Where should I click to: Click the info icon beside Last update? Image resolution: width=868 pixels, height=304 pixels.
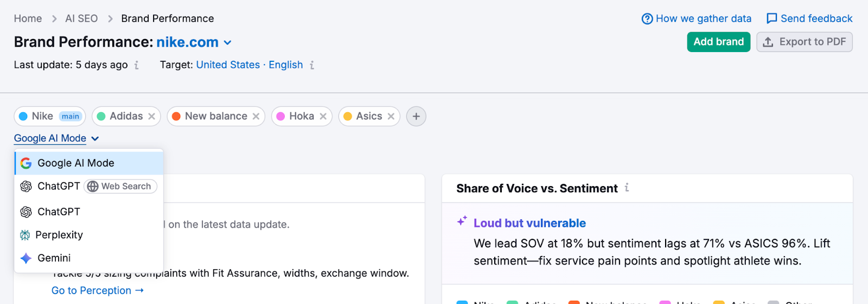(137, 65)
